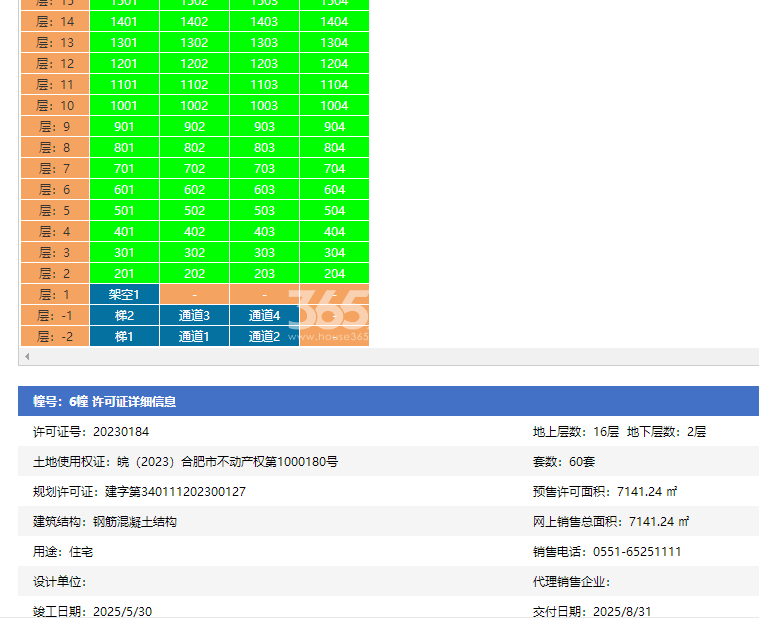The height and width of the screenshot is (630, 759).
Task: Click the 梯2 cell on floor -1
Action: tap(124, 315)
